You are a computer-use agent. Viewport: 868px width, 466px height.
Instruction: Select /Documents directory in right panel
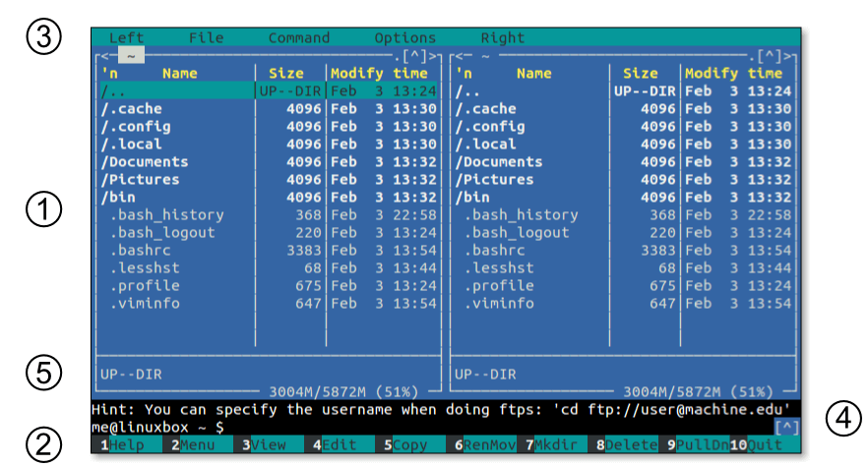point(623,161)
